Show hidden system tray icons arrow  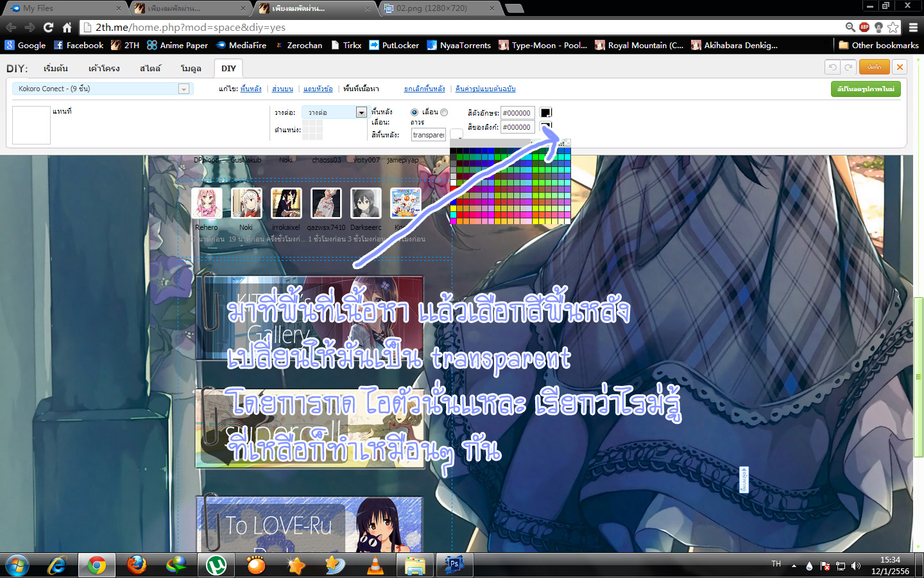point(794,566)
